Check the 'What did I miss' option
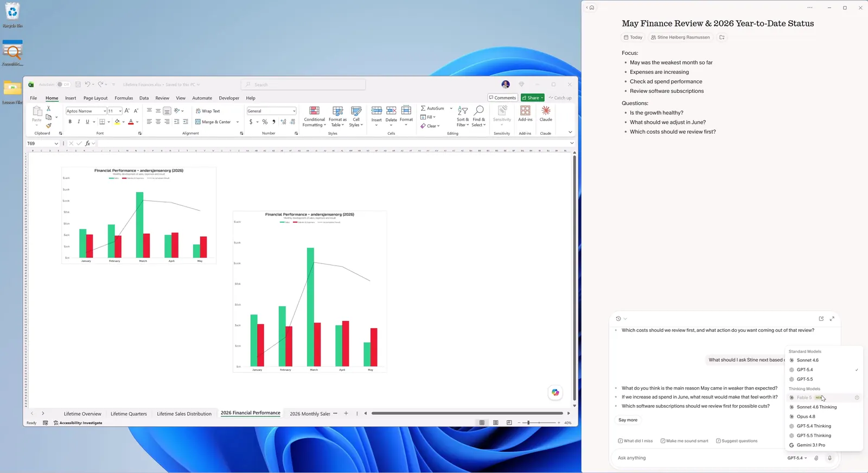868x473 pixels. coord(635,441)
